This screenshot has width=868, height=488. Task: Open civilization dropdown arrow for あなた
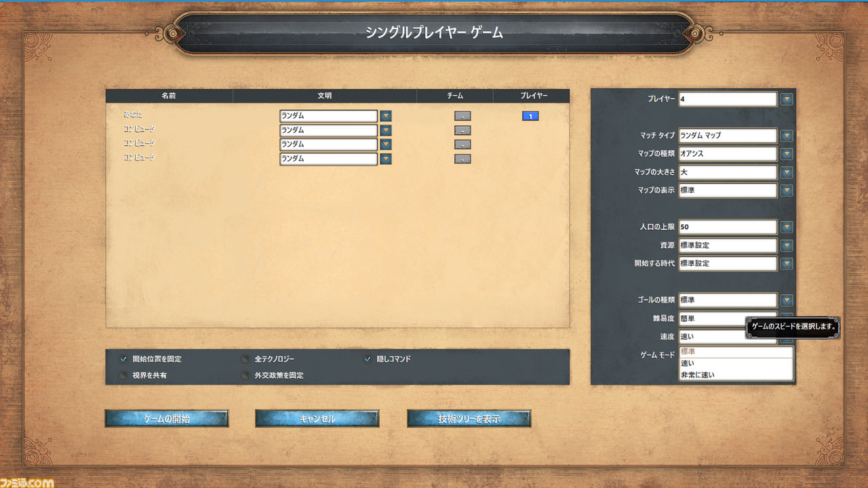[386, 116]
